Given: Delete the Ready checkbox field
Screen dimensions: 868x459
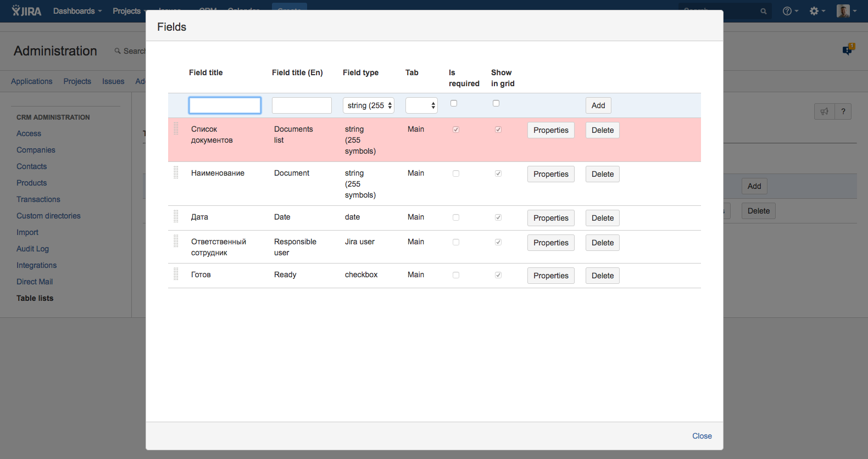Looking at the screenshot, I should tap(602, 276).
